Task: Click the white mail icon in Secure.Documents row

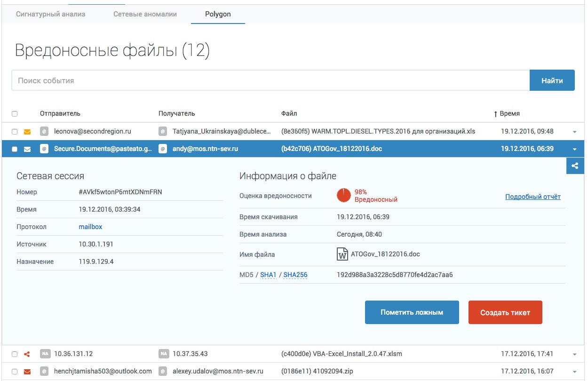Action: click(x=27, y=149)
